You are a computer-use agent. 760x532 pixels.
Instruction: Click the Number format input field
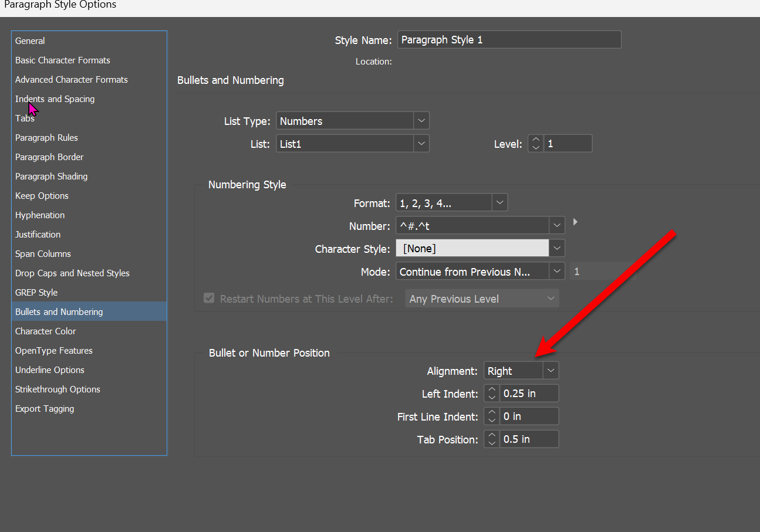[472, 226]
